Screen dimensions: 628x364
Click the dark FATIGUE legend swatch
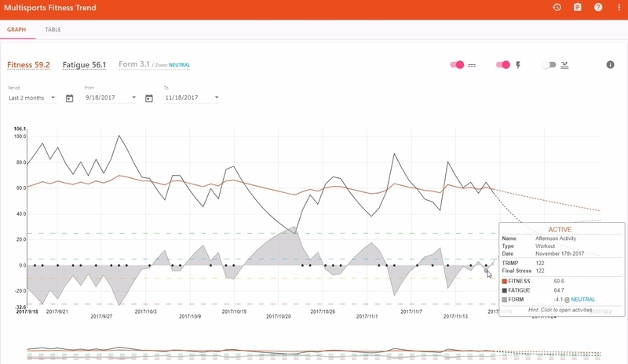tap(504, 290)
